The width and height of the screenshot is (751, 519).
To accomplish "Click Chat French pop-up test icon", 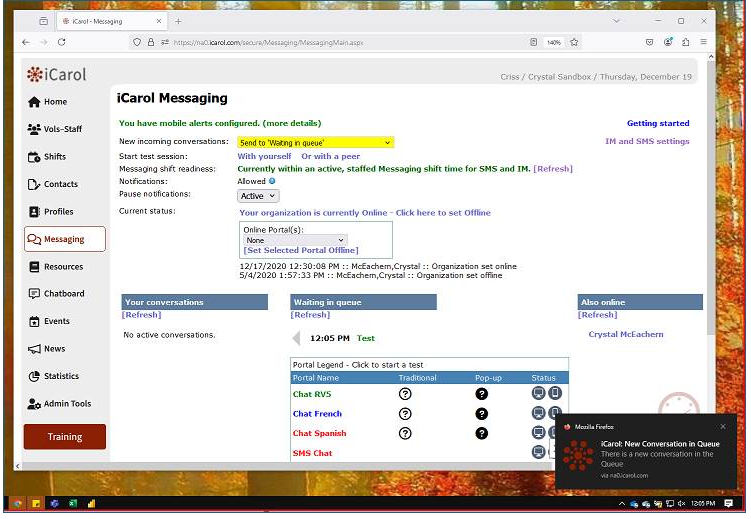I will (x=481, y=414).
